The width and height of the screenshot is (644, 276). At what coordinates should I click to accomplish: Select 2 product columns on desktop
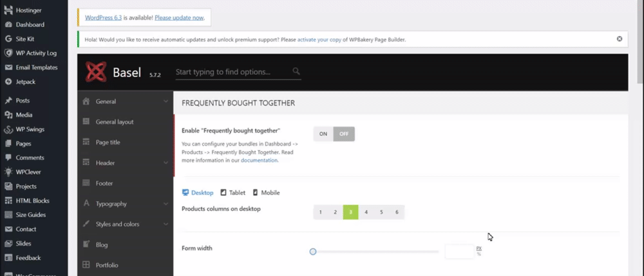(335, 212)
